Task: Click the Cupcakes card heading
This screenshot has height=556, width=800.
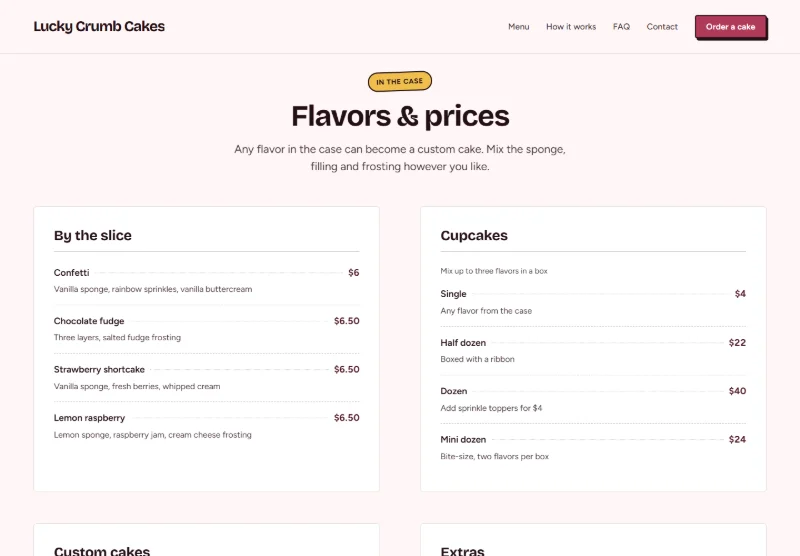Action: [x=474, y=235]
